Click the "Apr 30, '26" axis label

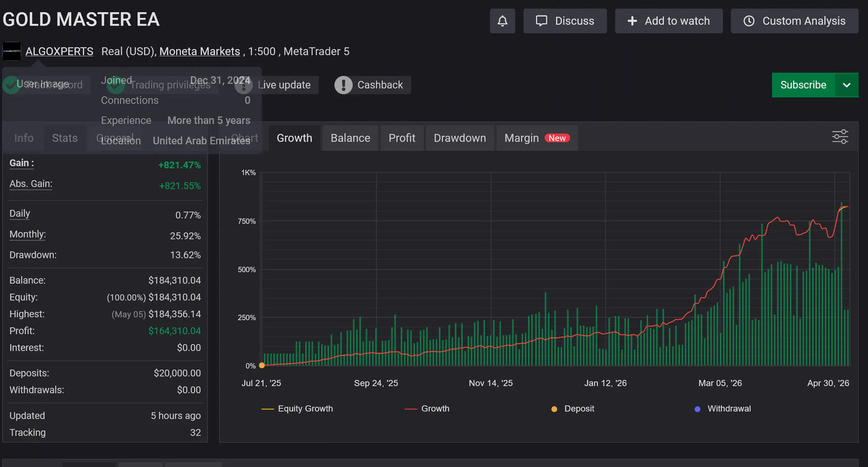828,383
